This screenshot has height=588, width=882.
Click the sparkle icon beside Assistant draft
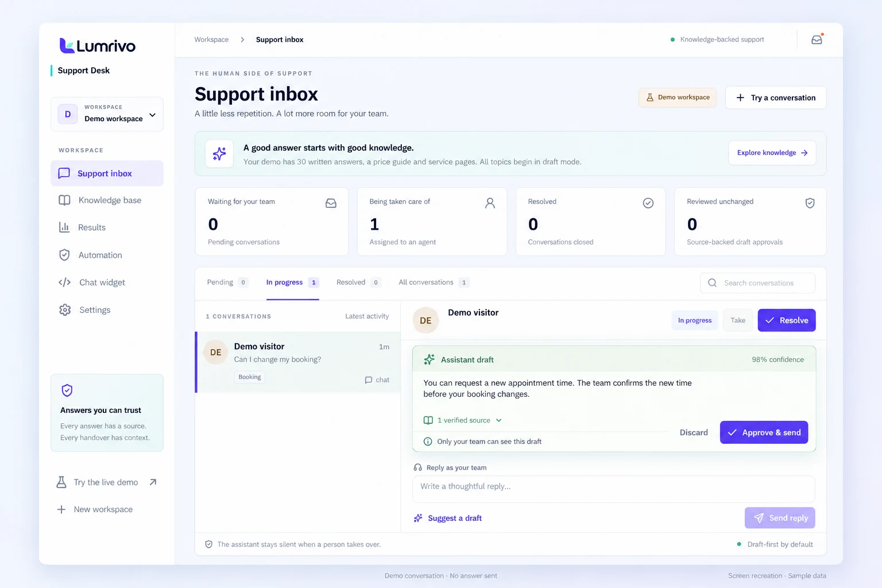tap(429, 359)
